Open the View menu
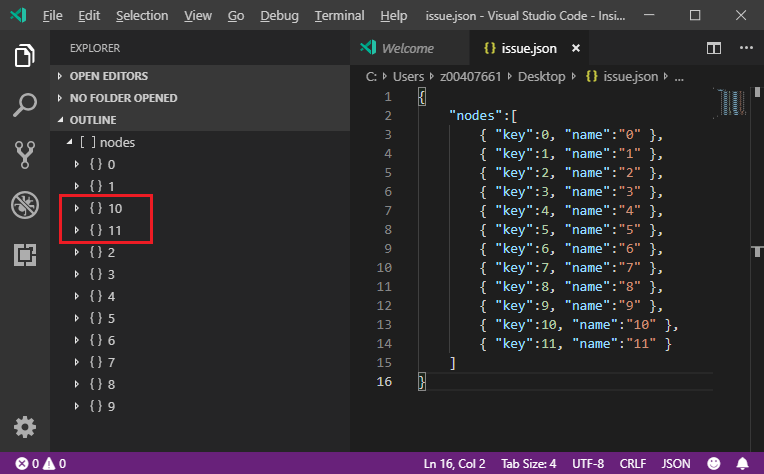Viewport: 764px width, 474px height. click(198, 16)
